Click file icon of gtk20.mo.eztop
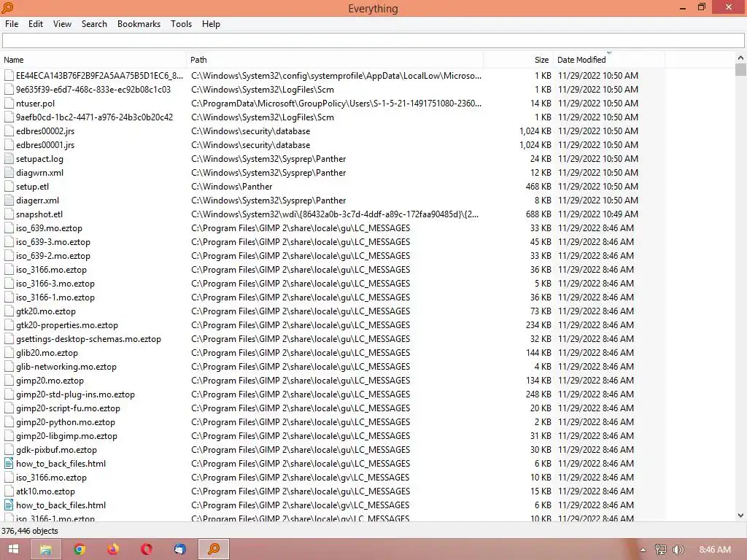Screen dimensions: 747x560 [9, 311]
